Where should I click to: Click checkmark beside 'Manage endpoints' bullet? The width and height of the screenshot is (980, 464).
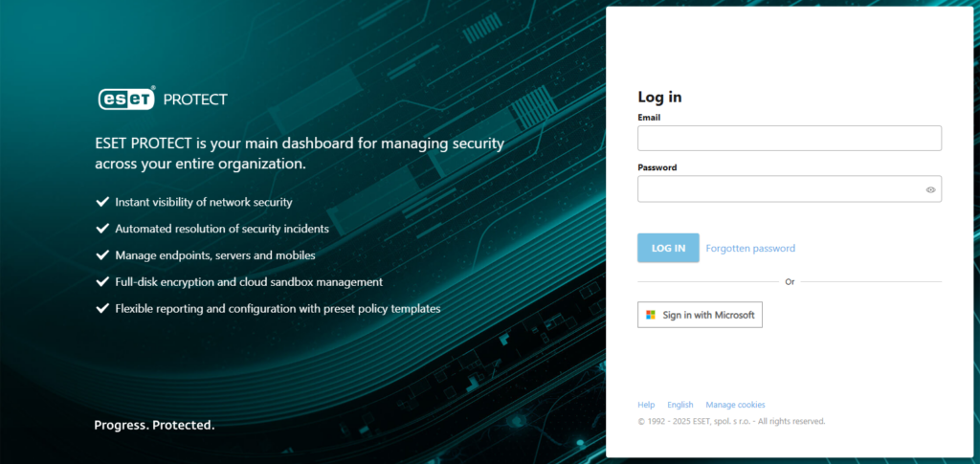[x=101, y=255]
